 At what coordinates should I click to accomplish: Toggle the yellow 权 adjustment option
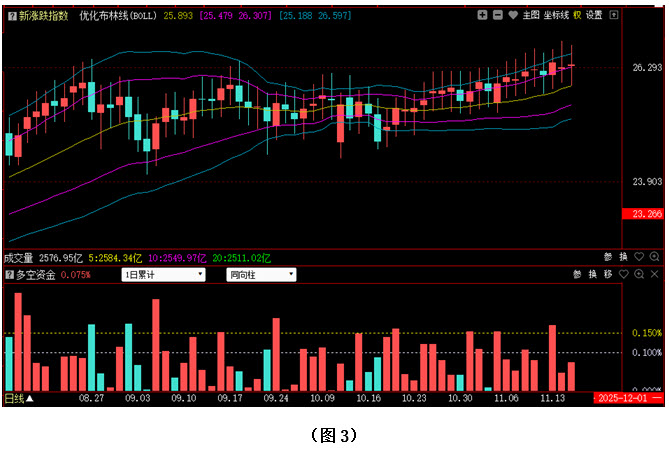[577, 15]
